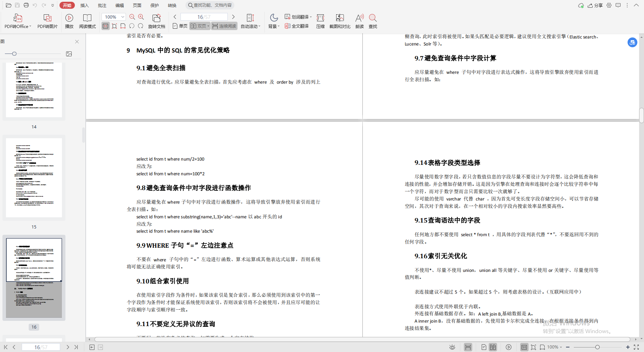This screenshot has height=352, width=644.
Task: Enable 单页 single page view
Action: [179, 26]
